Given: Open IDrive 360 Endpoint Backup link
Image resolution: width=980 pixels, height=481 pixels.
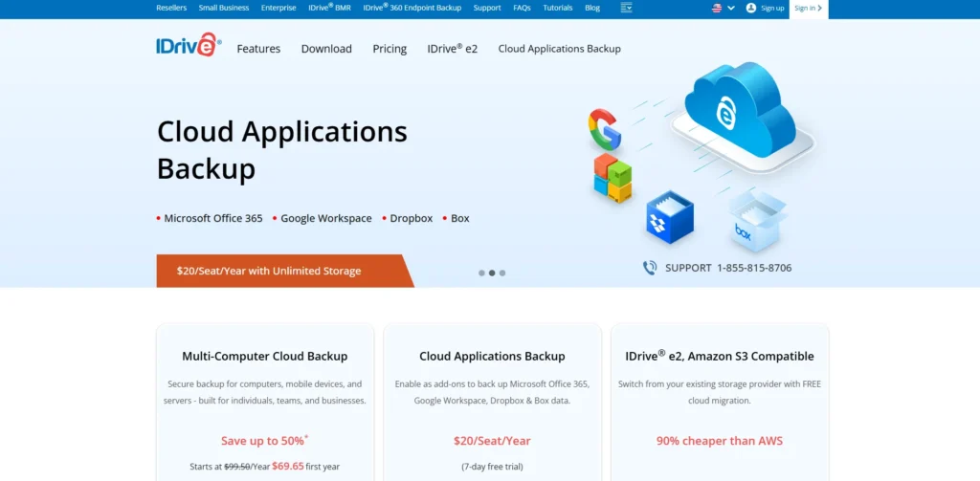Looking at the screenshot, I should (412, 8).
